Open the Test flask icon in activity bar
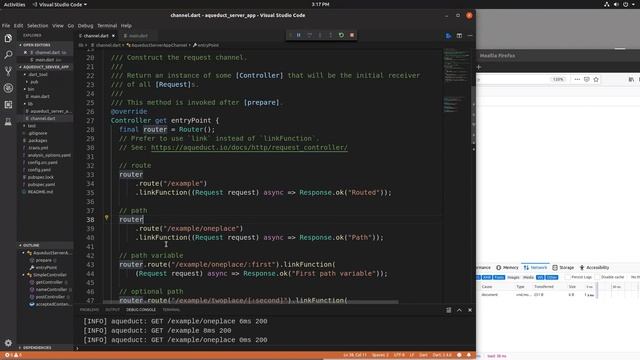This screenshot has height=360, width=640. pyautogui.click(x=8, y=122)
